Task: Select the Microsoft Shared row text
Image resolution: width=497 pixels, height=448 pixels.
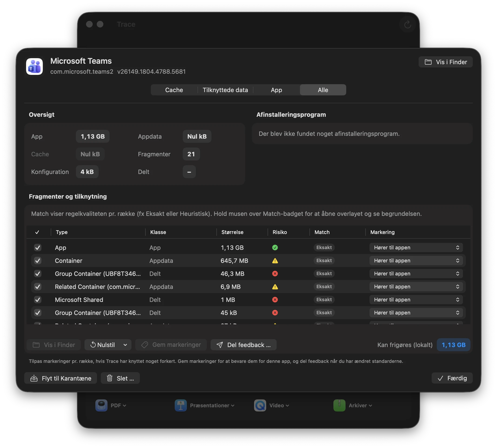Action: 79,300
